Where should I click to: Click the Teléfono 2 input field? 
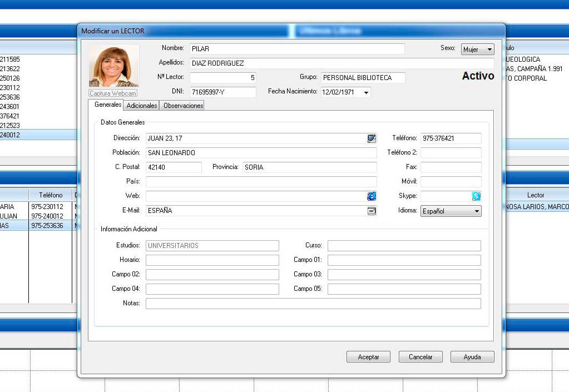point(451,153)
